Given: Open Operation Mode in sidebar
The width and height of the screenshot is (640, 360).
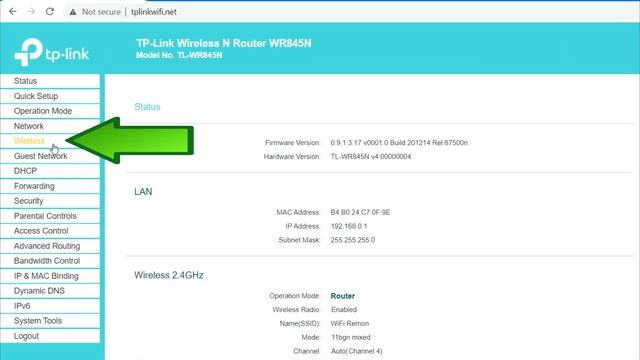Looking at the screenshot, I should pyautogui.click(x=50, y=111).
